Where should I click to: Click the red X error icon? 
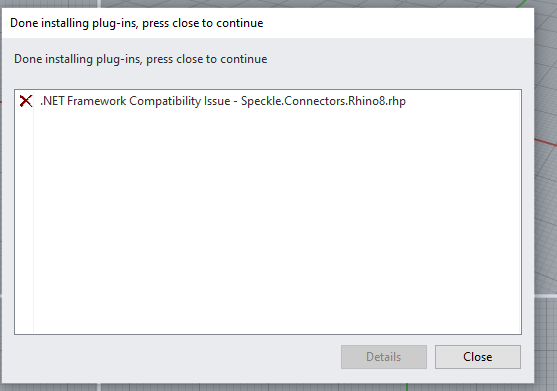pyautogui.click(x=26, y=101)
